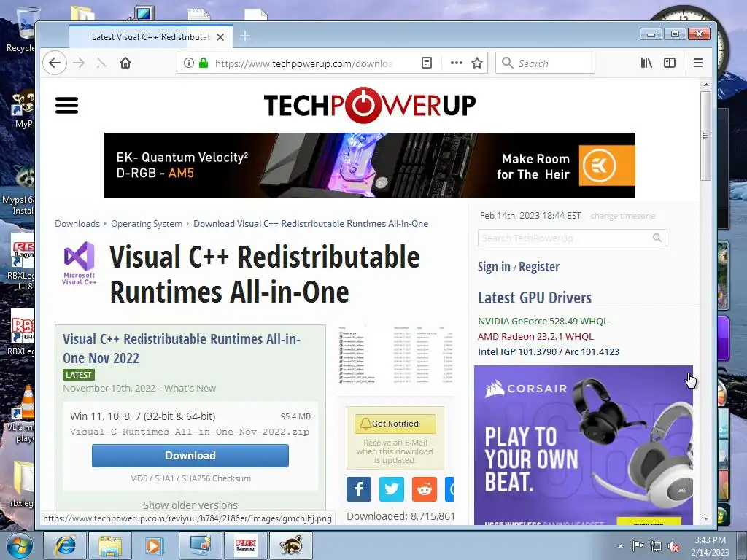Click the TechPowerUp logo
747x560 pixels.
370,105
